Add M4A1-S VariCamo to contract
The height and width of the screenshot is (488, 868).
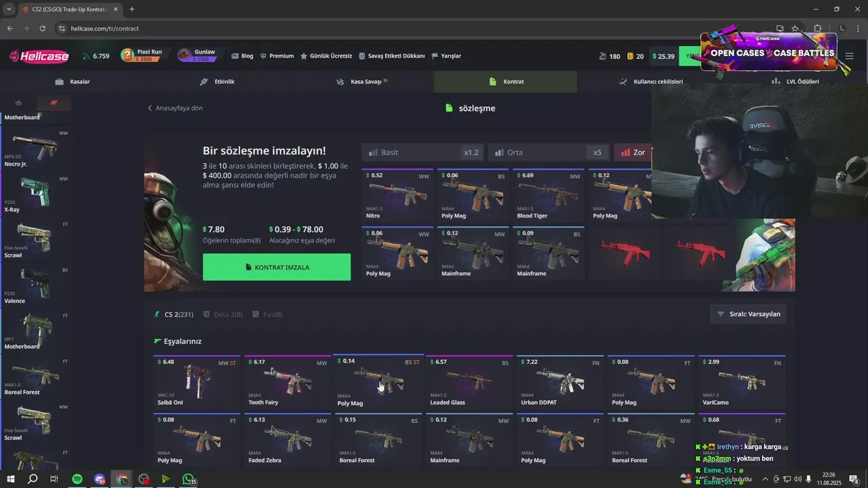742,382
